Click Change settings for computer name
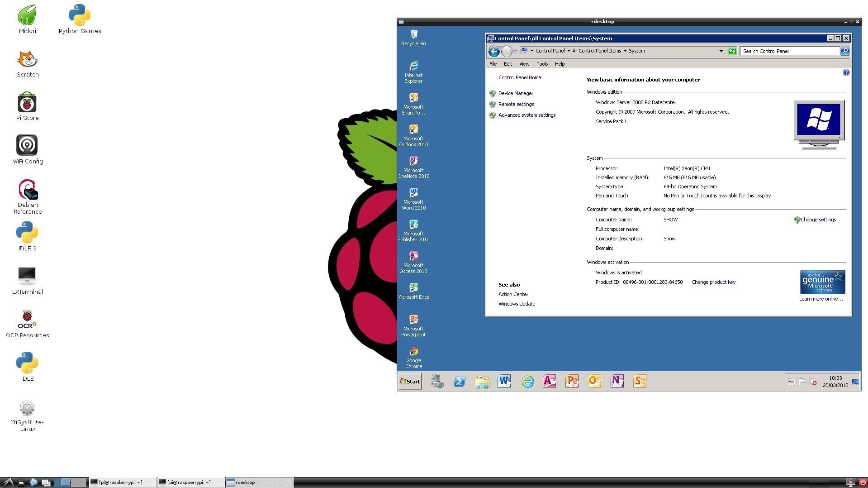Screen dimensions: 868x488 point(818,220)
